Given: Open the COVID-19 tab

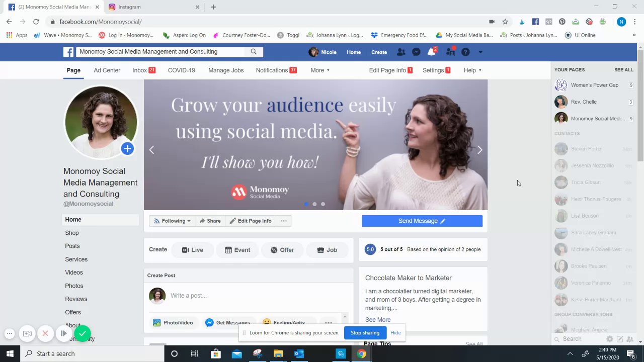Looking at the screenshot, I should [182, 70].
